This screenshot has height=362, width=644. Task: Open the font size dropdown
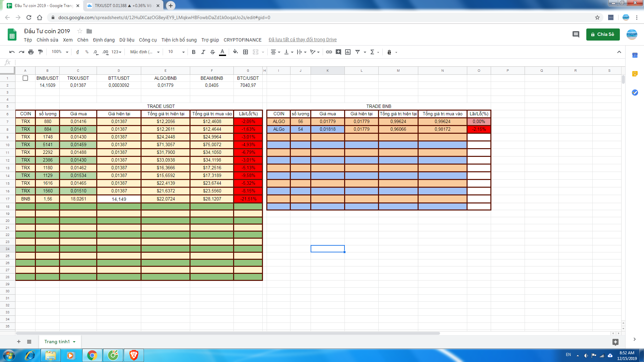(176, 52)
